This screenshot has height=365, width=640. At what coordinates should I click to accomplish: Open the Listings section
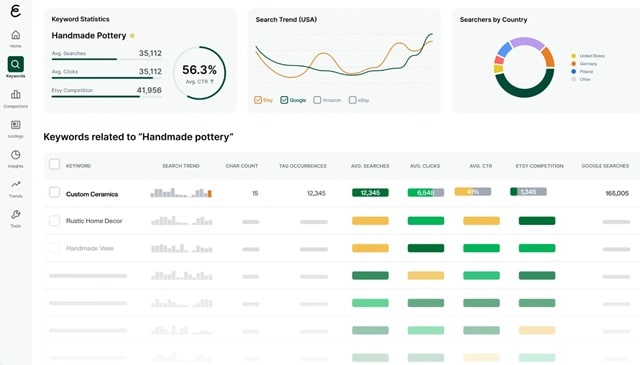tap(16, 129)
